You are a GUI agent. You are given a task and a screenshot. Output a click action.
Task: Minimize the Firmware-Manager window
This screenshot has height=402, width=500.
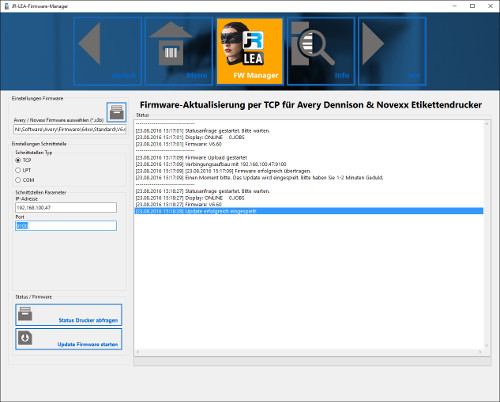click(454, 6)
